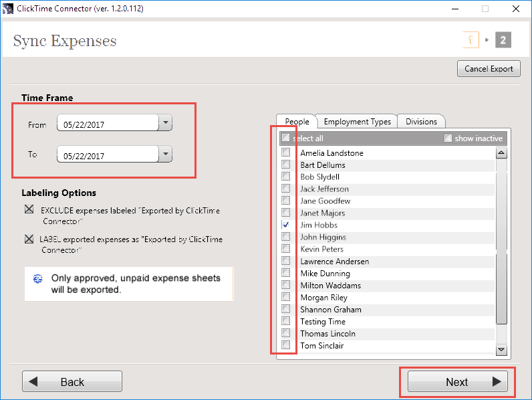Close the ClickTime Connector window
The image size is (532, 400).
[516, 9]
